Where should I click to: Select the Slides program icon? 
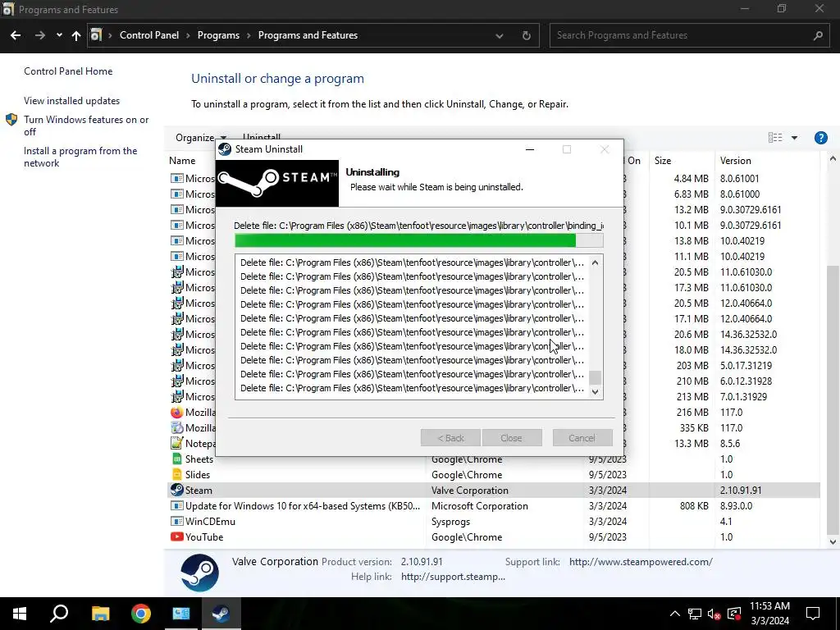click(176, 475)
